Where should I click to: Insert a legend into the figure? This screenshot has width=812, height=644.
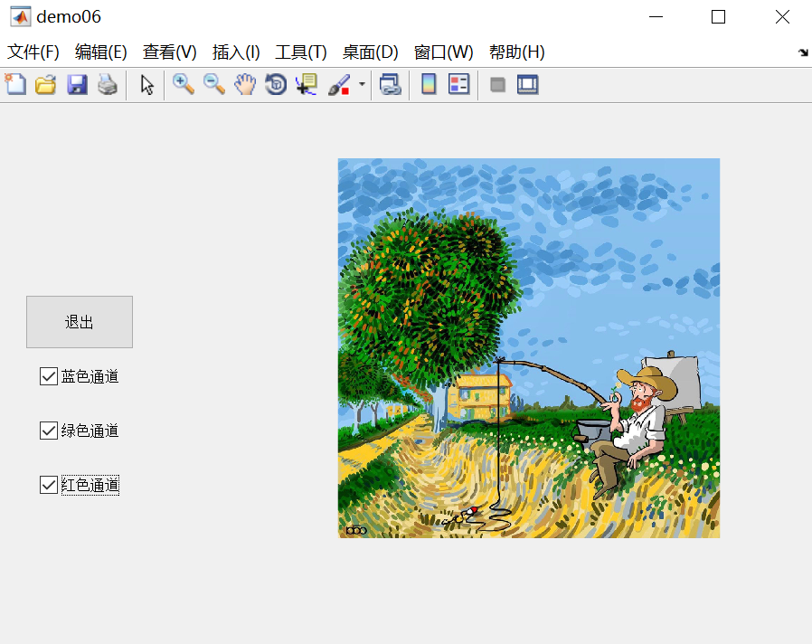pos(458,84)
